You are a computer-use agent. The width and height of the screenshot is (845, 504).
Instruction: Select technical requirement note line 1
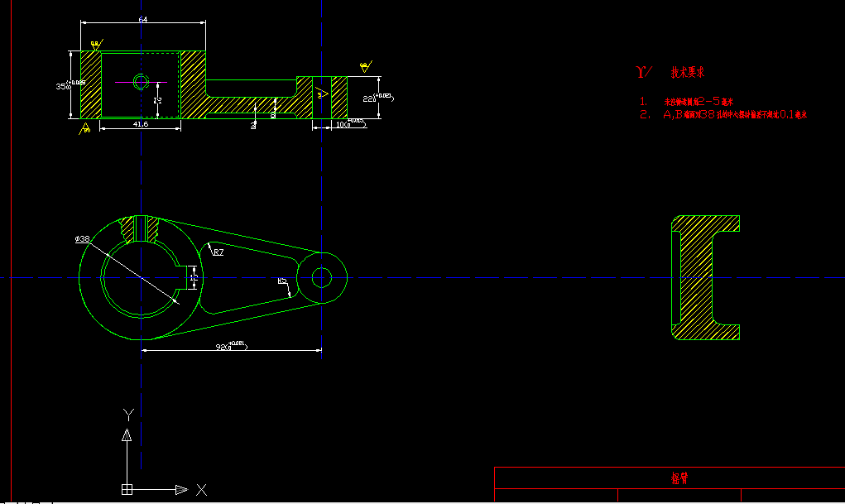click(687, 101)
